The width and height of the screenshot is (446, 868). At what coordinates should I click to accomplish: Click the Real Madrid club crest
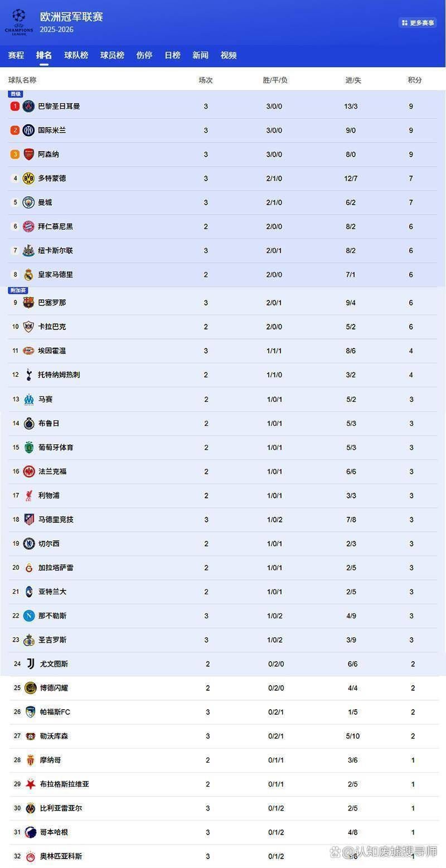point(29,274)
